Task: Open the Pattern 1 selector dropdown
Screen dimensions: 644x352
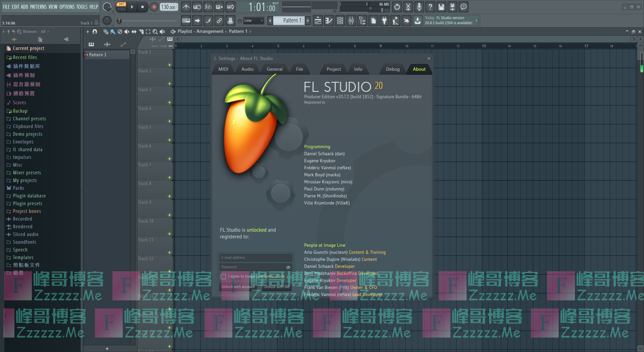Action: 290,21
